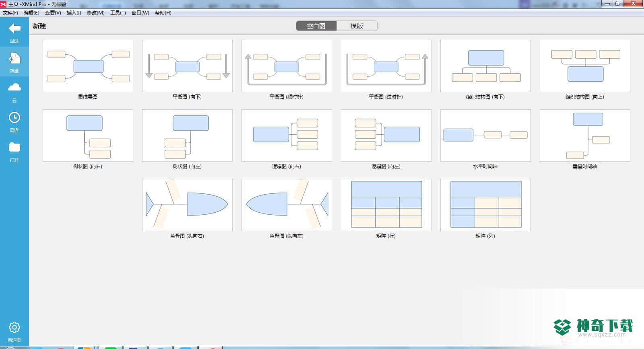This screenshot has height=349, width=644.
Task: Switch to the 模版 tab
Action: coord(357,26)
